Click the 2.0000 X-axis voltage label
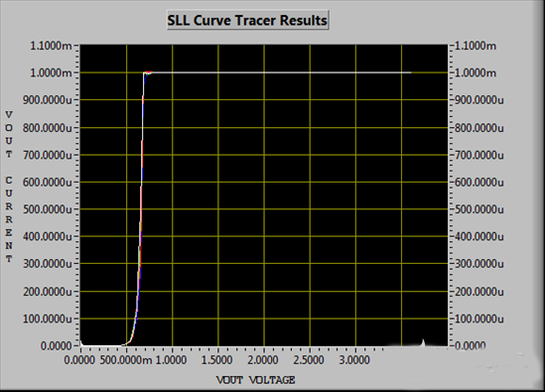Viewport: 545px width, 392px height. pos(262,360)
